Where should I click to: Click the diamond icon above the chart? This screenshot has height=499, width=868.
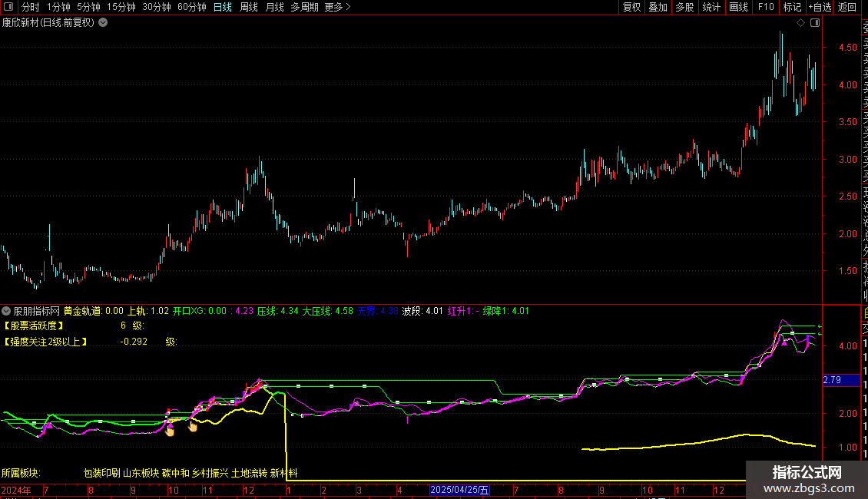(x=800, y=23)
